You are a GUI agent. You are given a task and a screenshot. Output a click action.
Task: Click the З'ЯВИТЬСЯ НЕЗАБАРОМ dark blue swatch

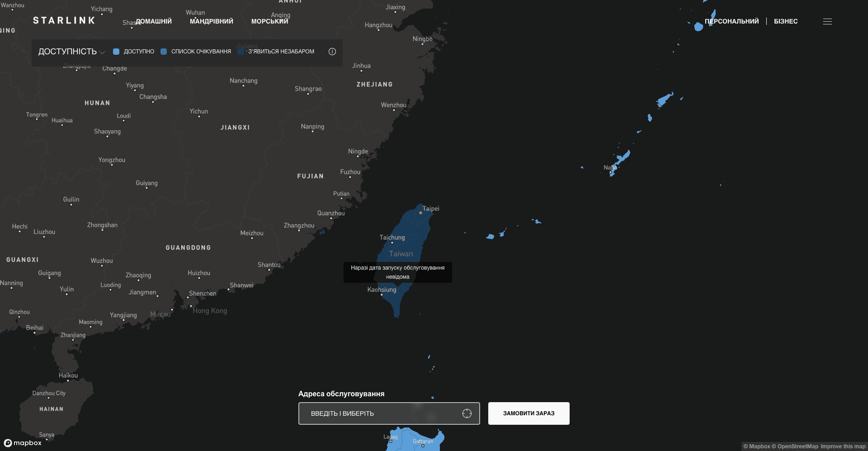pyautogui.click(x=241, y=52)
